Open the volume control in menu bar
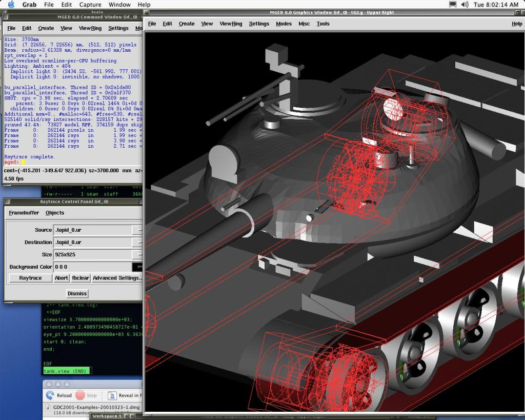This screenshot has height=420, width=525. point(465,5)
